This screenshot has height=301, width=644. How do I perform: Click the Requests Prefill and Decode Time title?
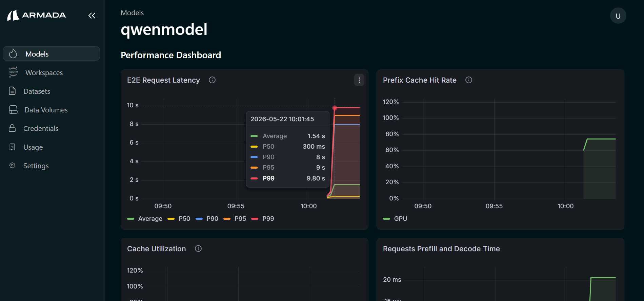[x=441, y=249]
